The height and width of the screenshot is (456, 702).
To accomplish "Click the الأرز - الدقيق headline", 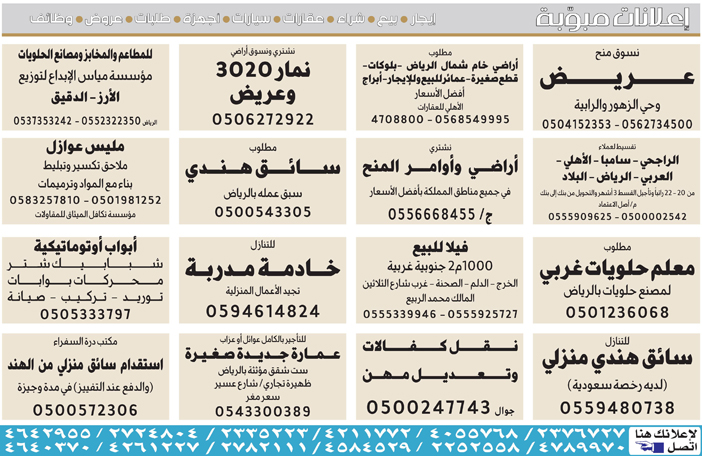I will [x=86, y=97].
